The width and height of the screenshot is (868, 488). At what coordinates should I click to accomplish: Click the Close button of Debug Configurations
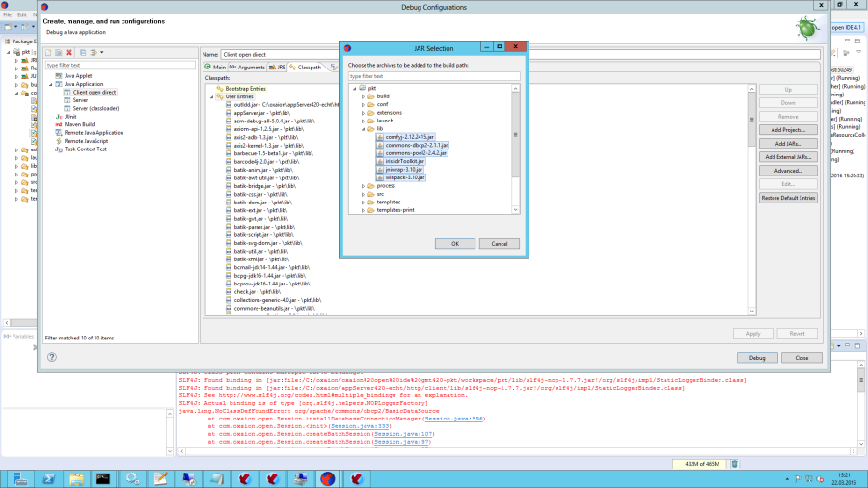(801, 358)
